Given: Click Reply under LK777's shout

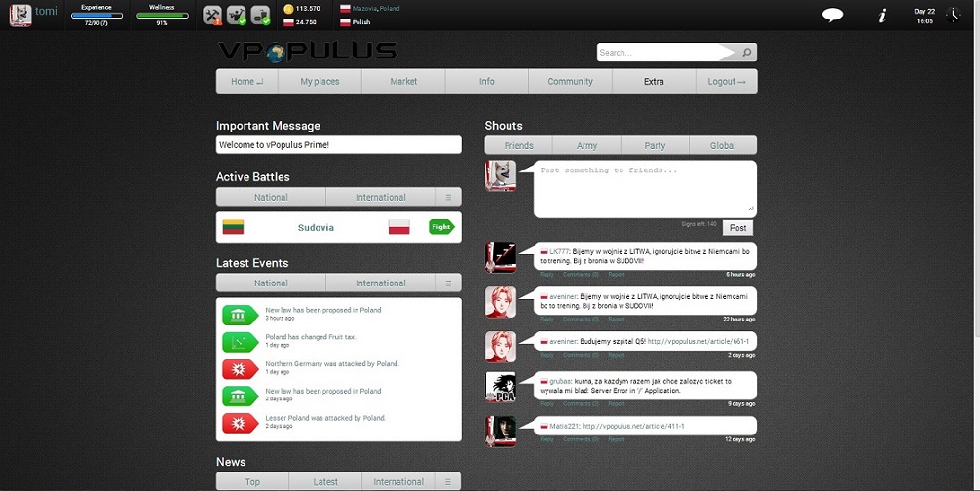Looking at the screenshot, I should pyautogui.click(x=547, y=274).
